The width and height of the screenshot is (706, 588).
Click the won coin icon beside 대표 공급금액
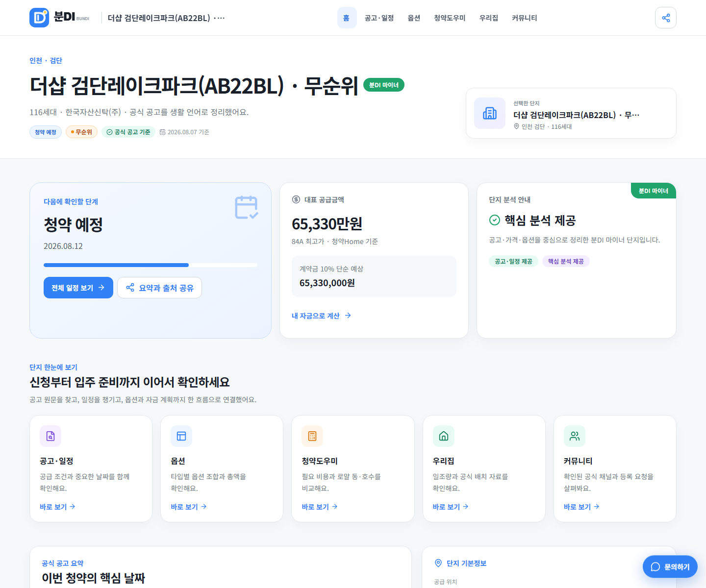coord(296,199)
